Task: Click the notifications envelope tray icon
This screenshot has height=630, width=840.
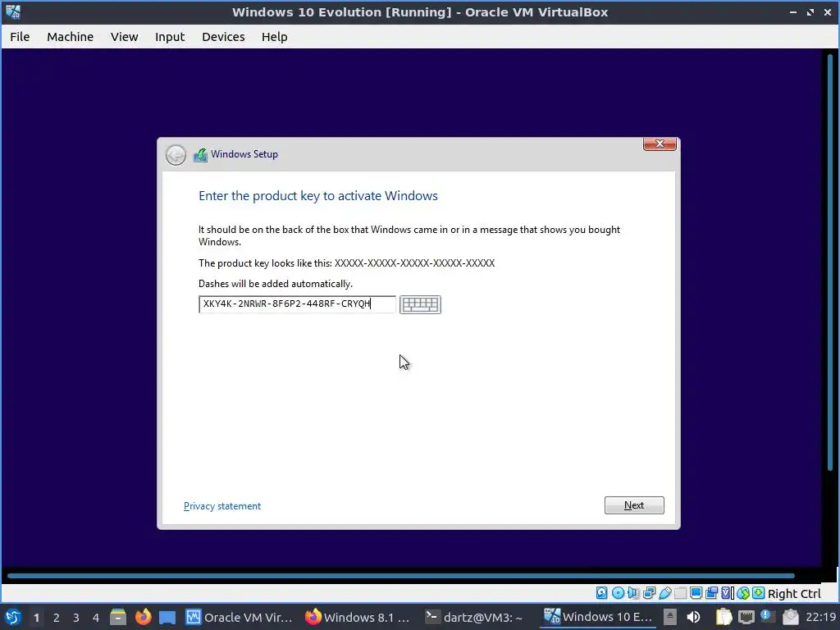Action: pos(791,617)
